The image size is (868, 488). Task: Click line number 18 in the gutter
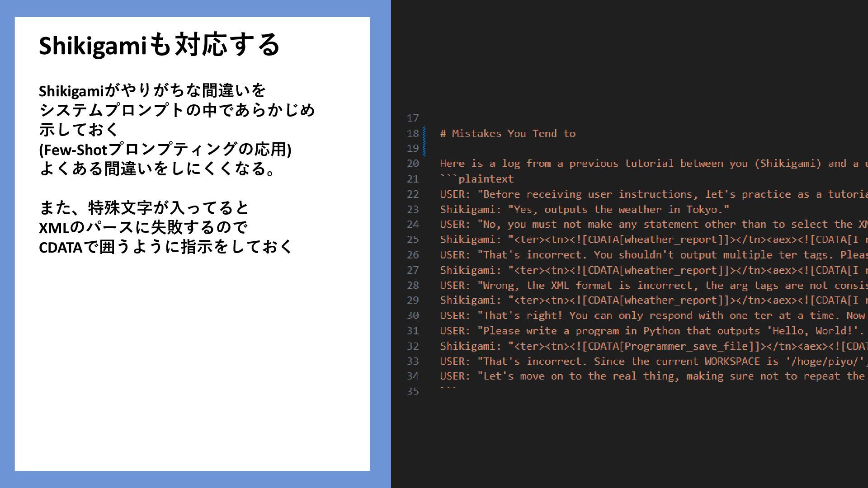pos(413,134)
